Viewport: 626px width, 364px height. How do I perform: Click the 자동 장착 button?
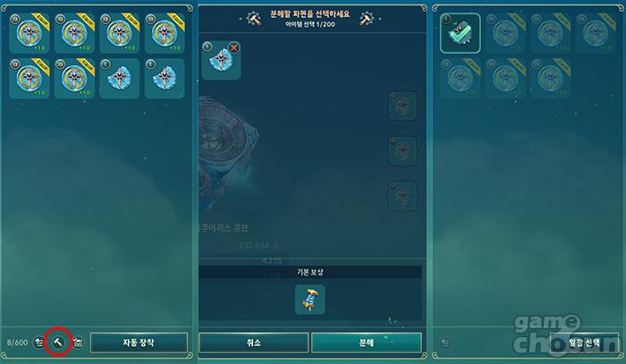tap(139, 343)
